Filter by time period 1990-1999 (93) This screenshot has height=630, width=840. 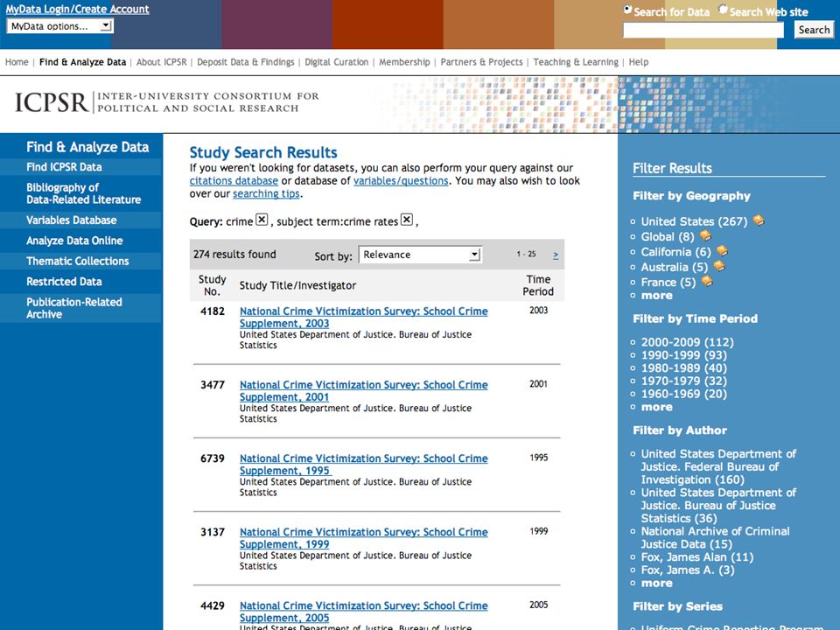pyautogui.click(x=684, y=355)
